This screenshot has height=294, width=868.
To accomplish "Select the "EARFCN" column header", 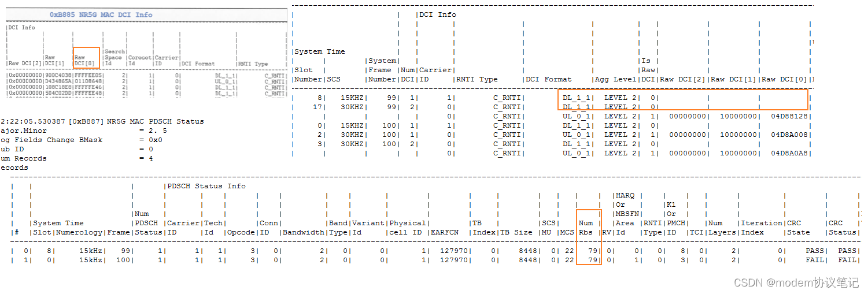I will coord(445,232).
